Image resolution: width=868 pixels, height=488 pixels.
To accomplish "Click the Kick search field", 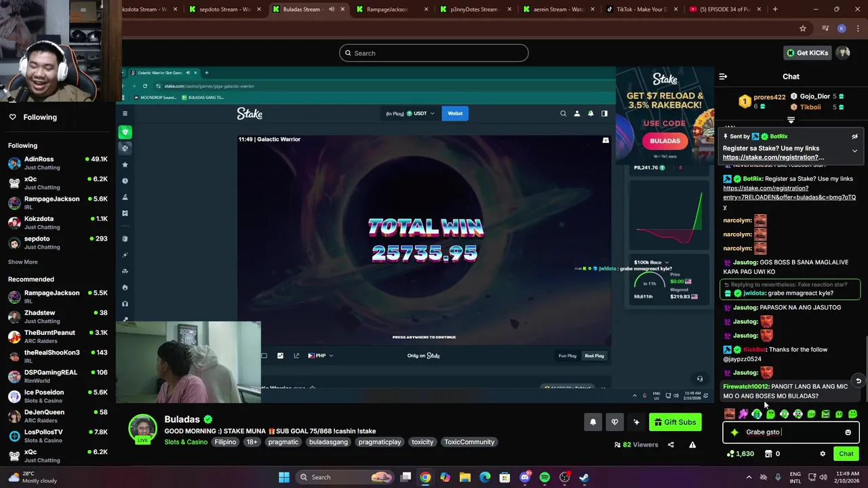I will coord(434,53).
